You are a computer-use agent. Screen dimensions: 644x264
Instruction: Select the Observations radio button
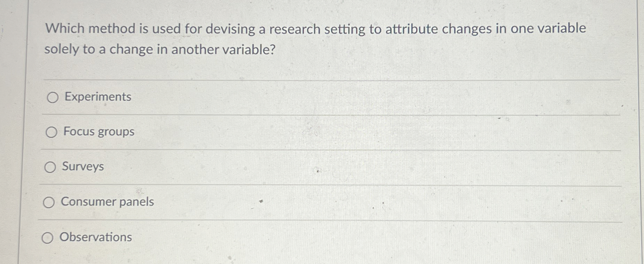coord(47,238)
